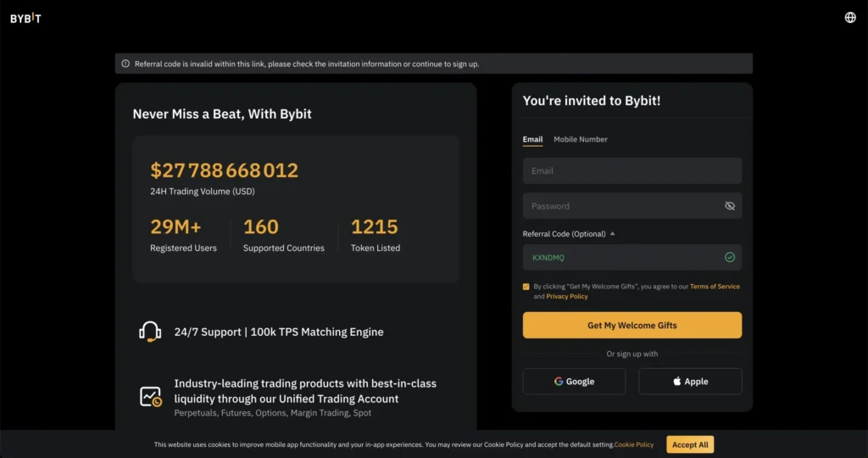Toggle password visibility eye icon

[x=730, y=206]
